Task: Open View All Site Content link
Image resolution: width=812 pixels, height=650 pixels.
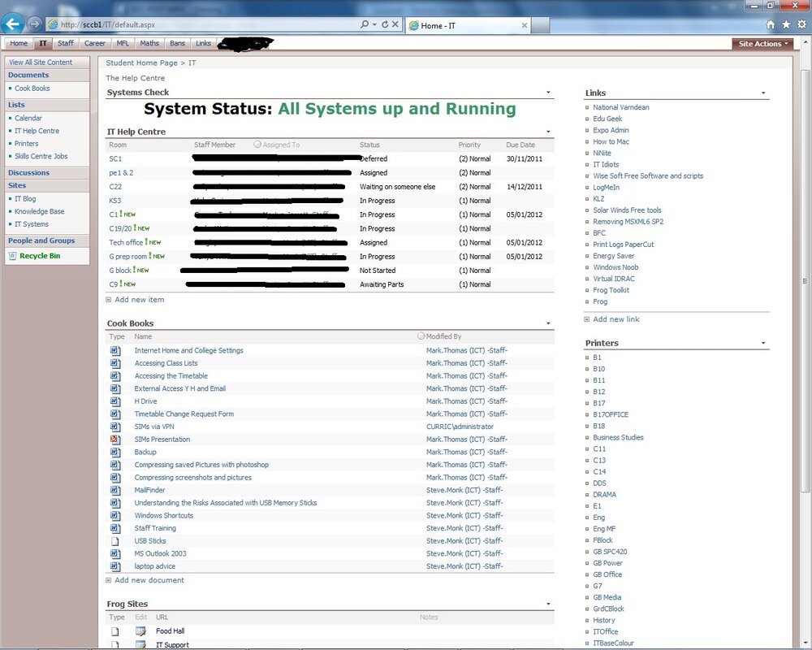Action: pyautogui.click(x=41, y=63)
